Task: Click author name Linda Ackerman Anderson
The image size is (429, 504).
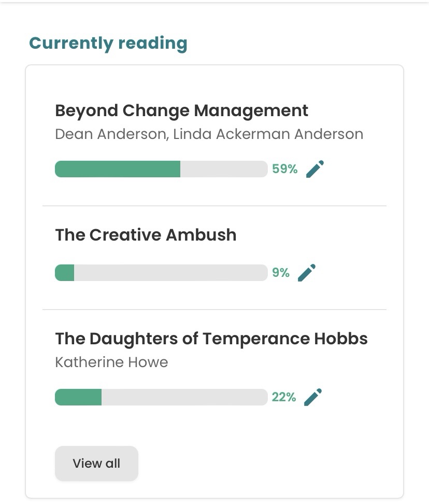Action: click(x=268, y=134)
